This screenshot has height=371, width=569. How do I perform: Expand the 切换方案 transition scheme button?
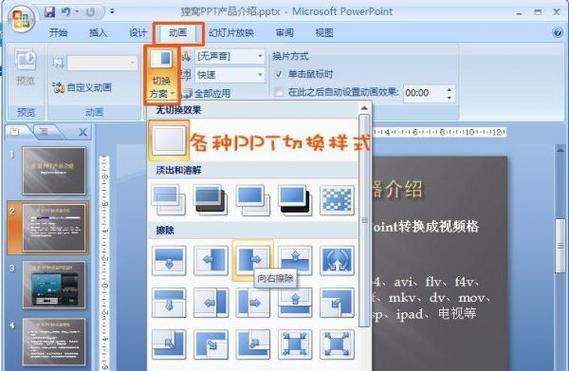(161, 75)
